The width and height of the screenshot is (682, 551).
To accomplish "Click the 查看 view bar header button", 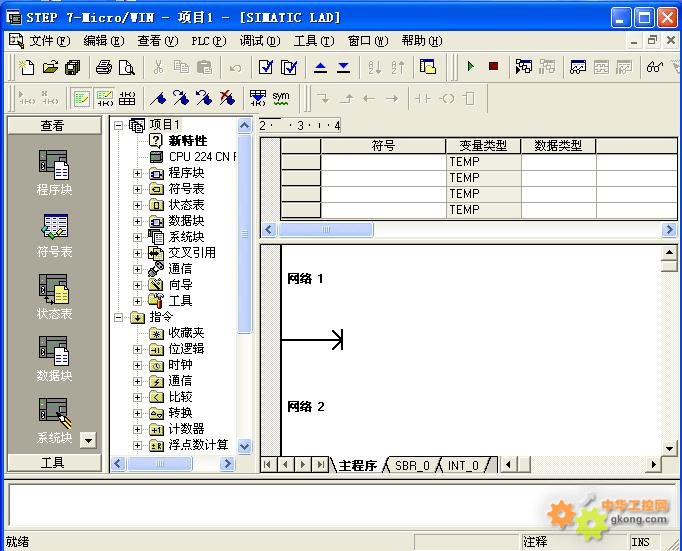I will (54, 125).
